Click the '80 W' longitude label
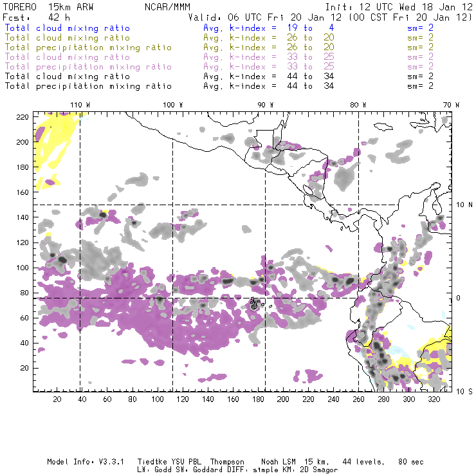This screenshot has width=476, height=476. click(x=358, y=105)
